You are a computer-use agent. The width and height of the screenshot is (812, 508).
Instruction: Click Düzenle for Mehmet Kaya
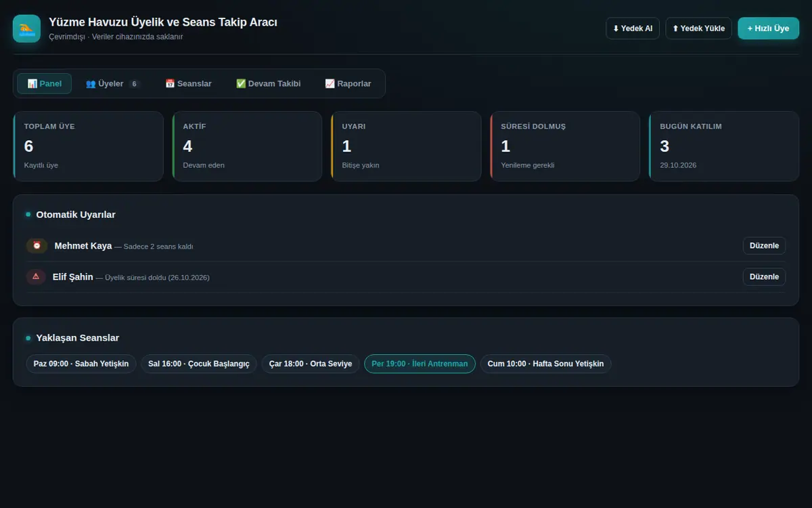coord(765,246)
